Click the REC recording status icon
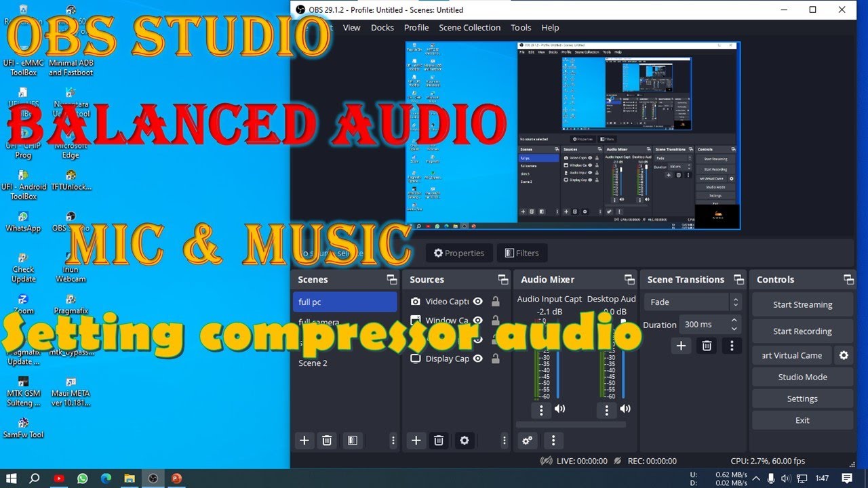Image resolution: width=868 pixels, height=488 pixels. [618, 461]
